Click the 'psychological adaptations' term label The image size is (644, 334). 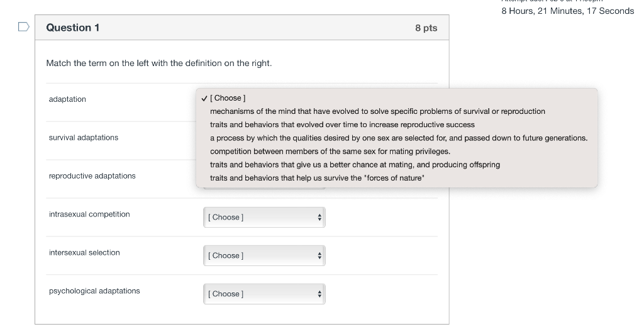(94, 291)
